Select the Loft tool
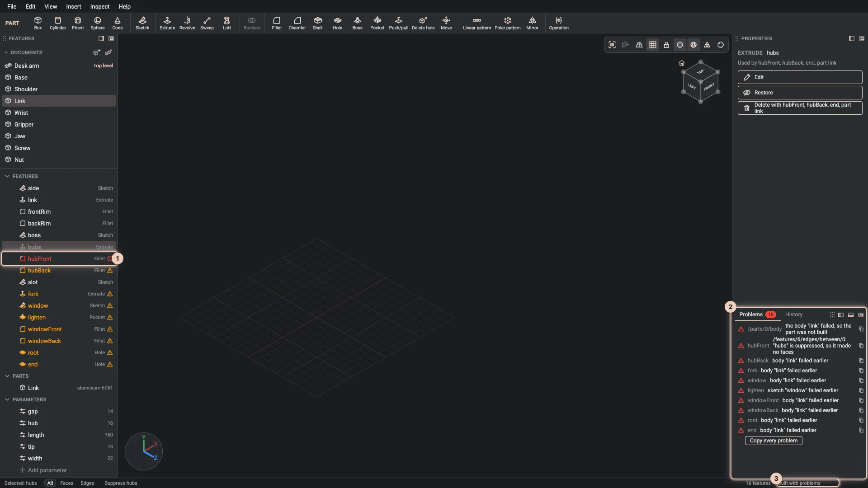 coord(227,23)
